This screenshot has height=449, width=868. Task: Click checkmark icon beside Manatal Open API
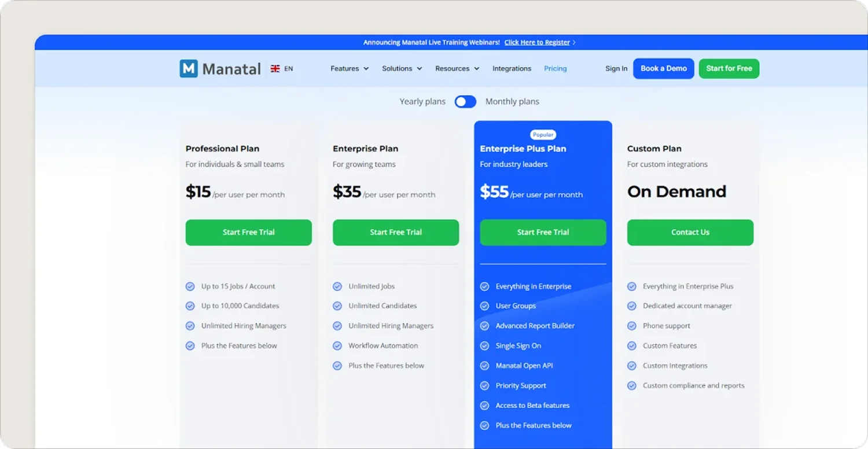[485, 366]
